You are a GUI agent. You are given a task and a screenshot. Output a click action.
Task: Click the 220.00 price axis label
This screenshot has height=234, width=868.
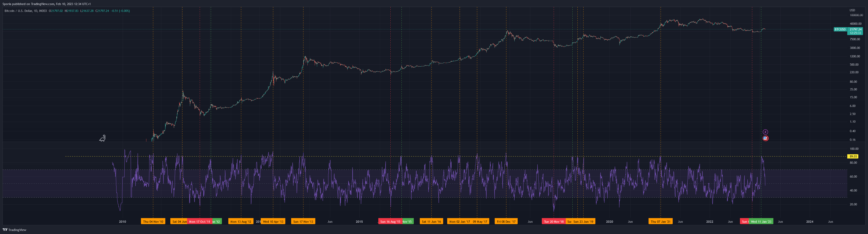(854, 72)
